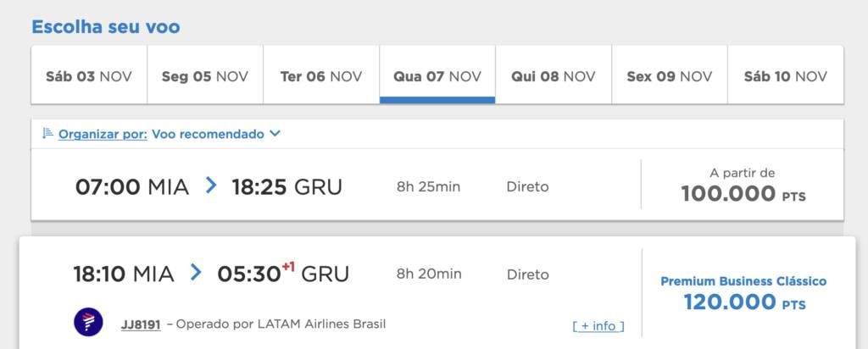Switch to Sex 09 NOV tab

pyautogui.click(x=670, y=75)
